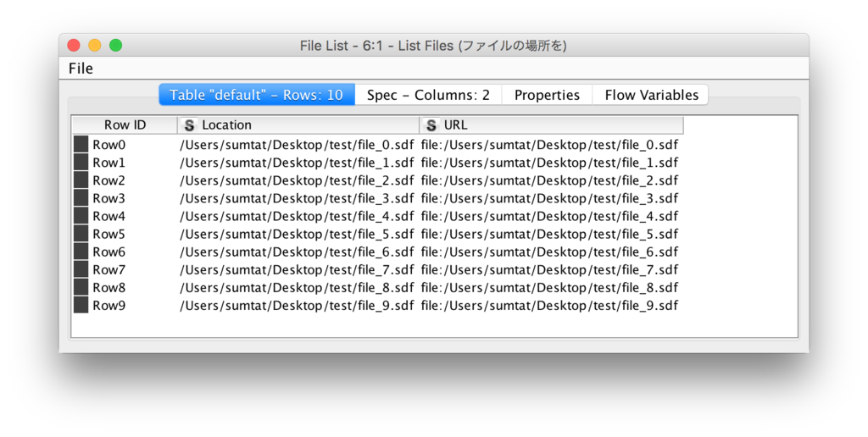
Task: Click the S string-type icon beside URL
Action: coord(431,125)
